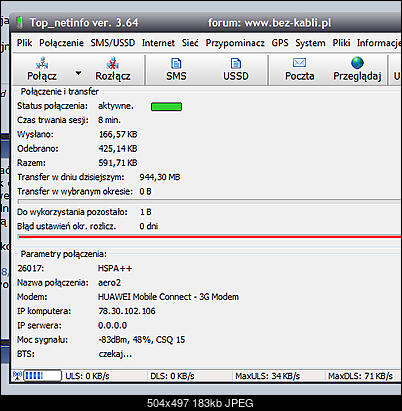Open the Pliki menu
Image resolution: width=402 pixels, height=411 pixels.
tap(341, 43)
